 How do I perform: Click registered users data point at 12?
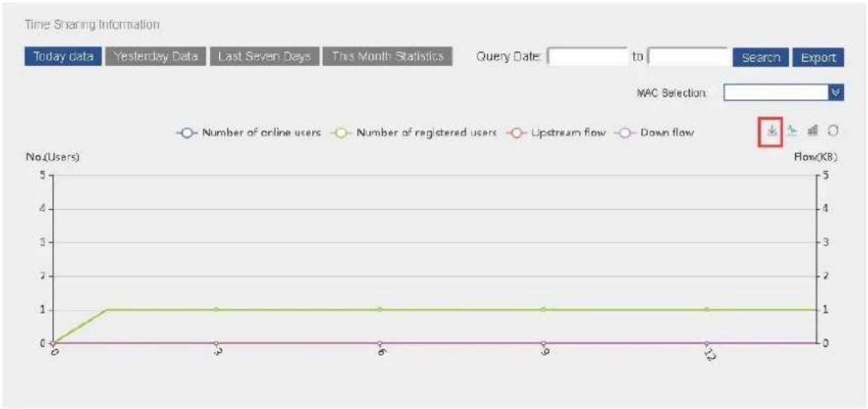click(x=707, y=309)
